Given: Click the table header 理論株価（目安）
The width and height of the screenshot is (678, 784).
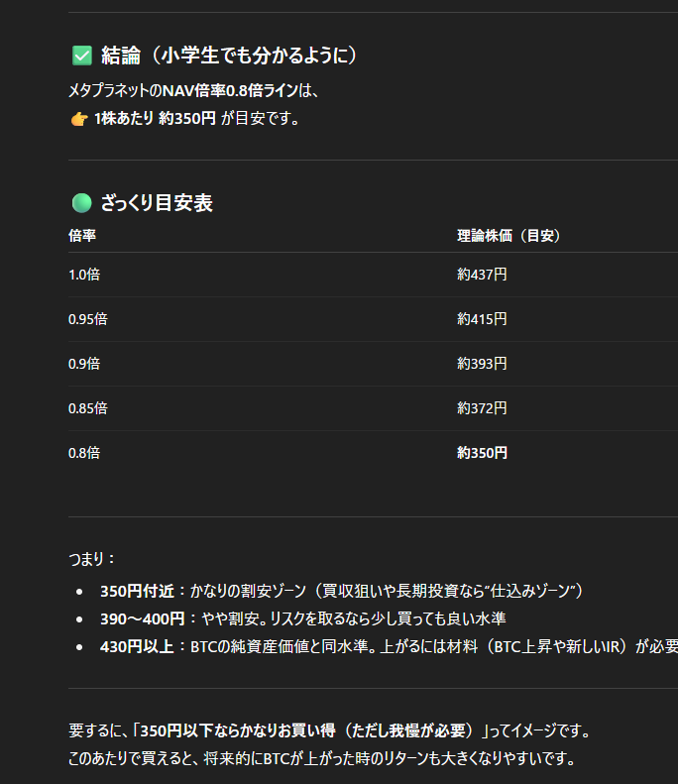Looking at the screenshot, I should 509,236.
